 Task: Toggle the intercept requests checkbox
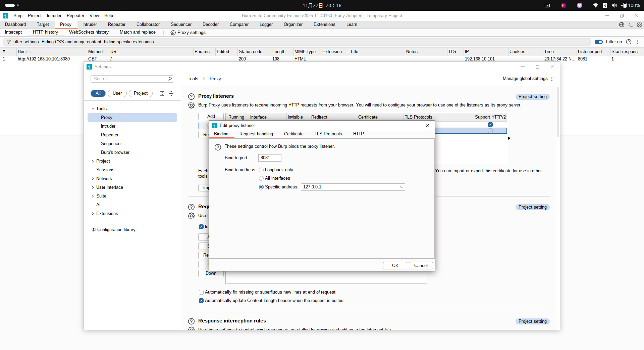[x=201, y=227]
